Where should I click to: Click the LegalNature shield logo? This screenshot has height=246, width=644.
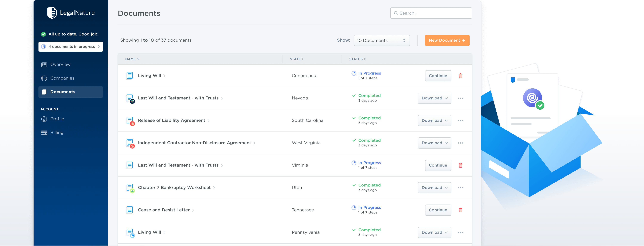[52, 13]
